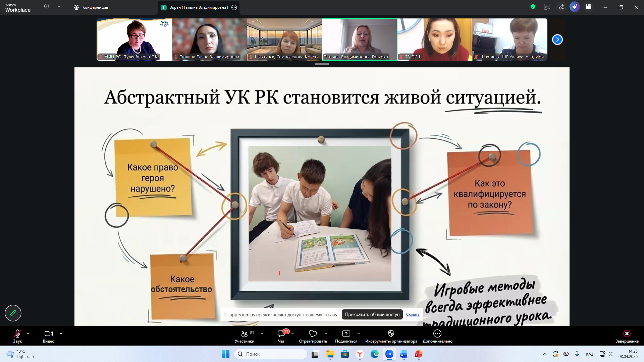This screenshot has height=362, width=644.
Task: Select the green annotation pencil tool
Action: 13,313
